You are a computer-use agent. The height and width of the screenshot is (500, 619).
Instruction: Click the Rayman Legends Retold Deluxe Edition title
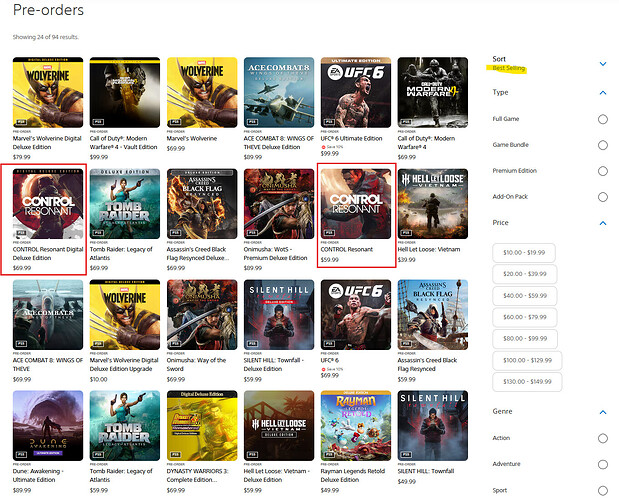pos(353,476)
